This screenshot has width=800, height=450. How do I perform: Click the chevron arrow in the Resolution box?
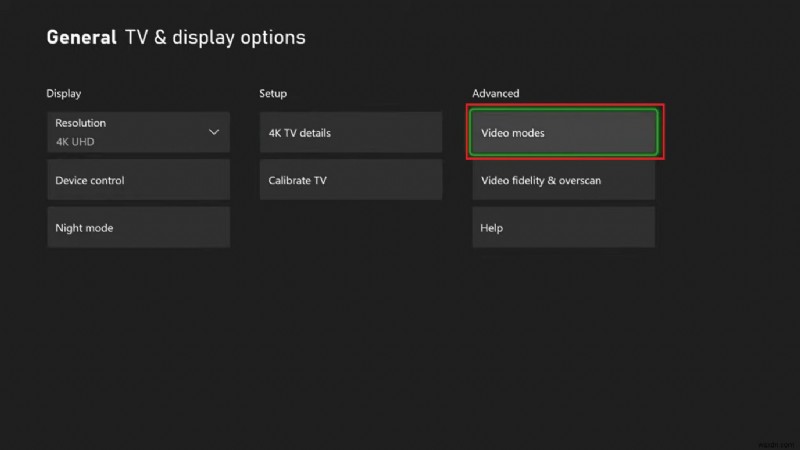(214, 132)
